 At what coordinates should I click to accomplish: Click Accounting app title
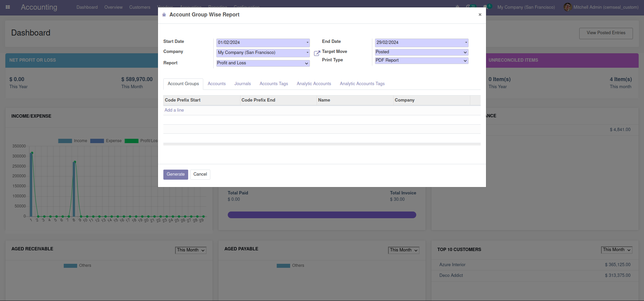39,7
